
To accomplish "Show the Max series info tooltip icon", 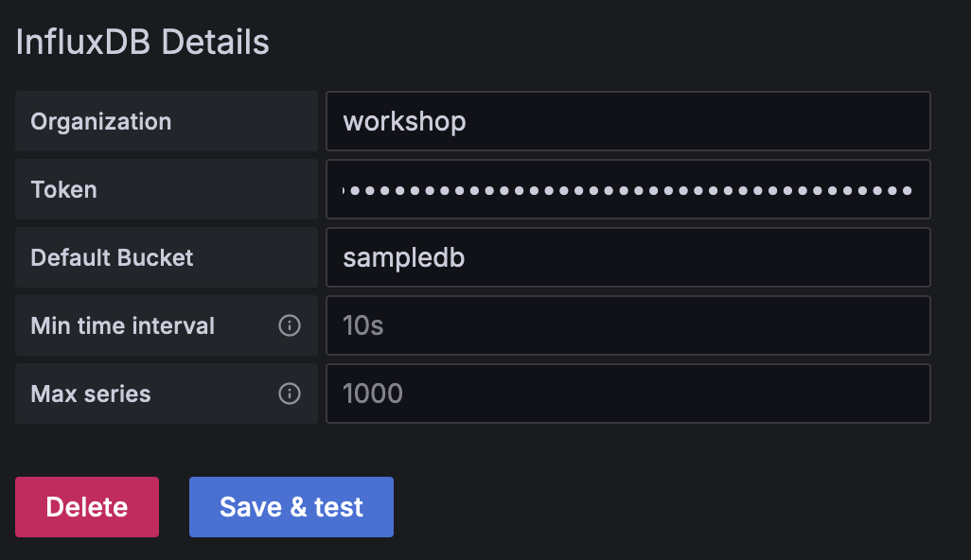I will (290, 394).
